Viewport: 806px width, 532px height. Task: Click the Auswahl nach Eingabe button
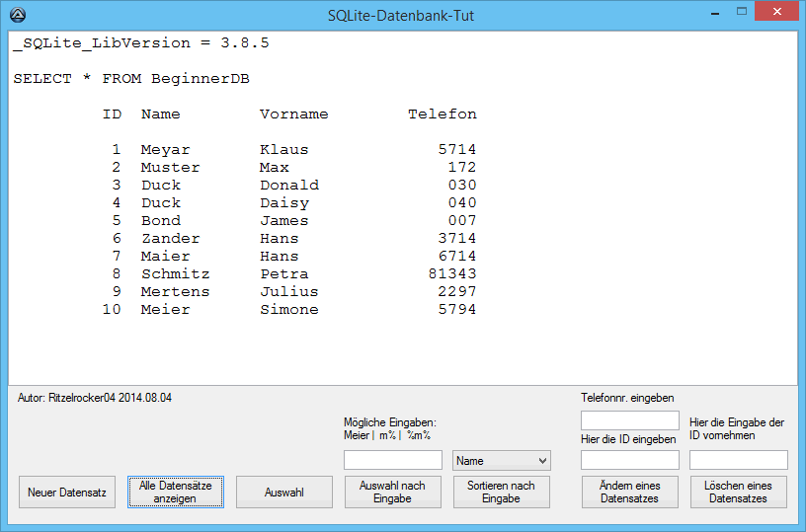coord(392,493)
